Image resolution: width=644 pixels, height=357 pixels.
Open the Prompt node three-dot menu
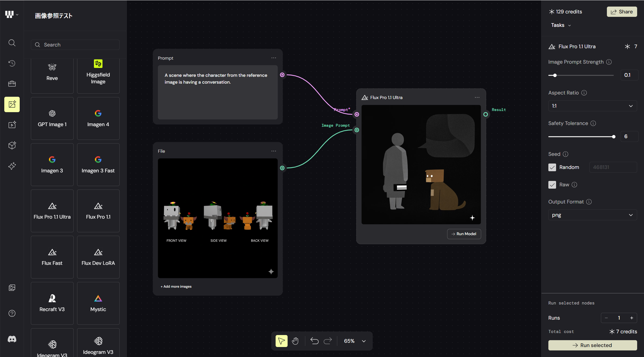pyautogui.click(x=274, y=58)
